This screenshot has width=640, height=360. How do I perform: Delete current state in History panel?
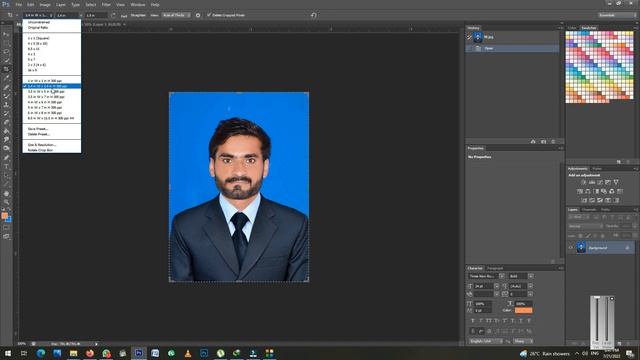pos(553,142)
